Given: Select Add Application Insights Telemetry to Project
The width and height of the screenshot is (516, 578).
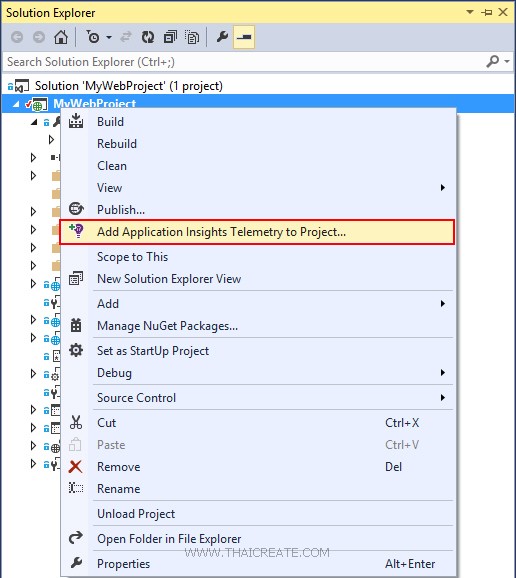Looking at the screenshot, I should click(257, 232).
